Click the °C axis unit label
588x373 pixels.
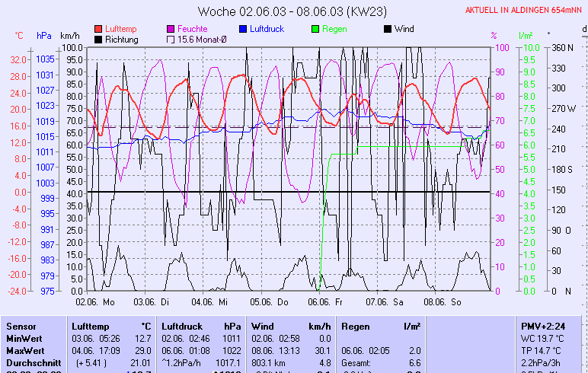click(x=20, y=36)
